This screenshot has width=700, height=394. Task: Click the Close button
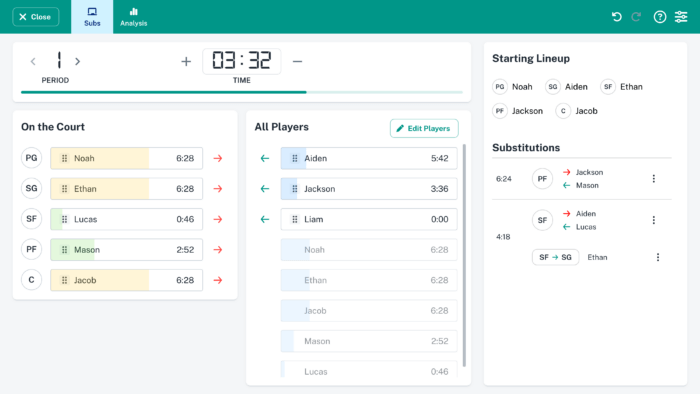click(x=36, y=17)
